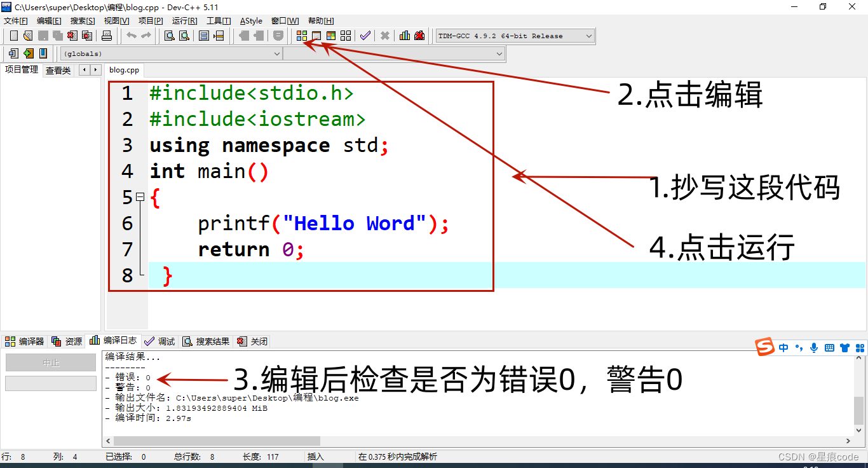Switch to the 查看类 side tab
868x468 pixels.
click(58, 71)
